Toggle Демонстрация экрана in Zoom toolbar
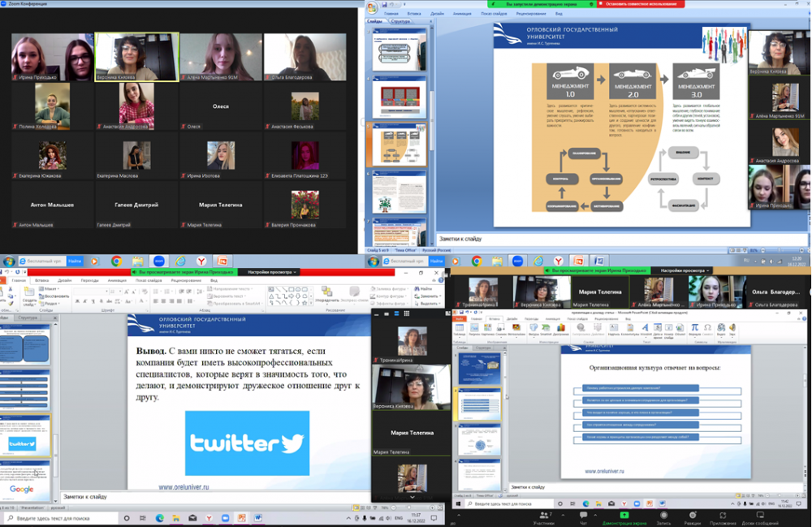 (624, 516)
